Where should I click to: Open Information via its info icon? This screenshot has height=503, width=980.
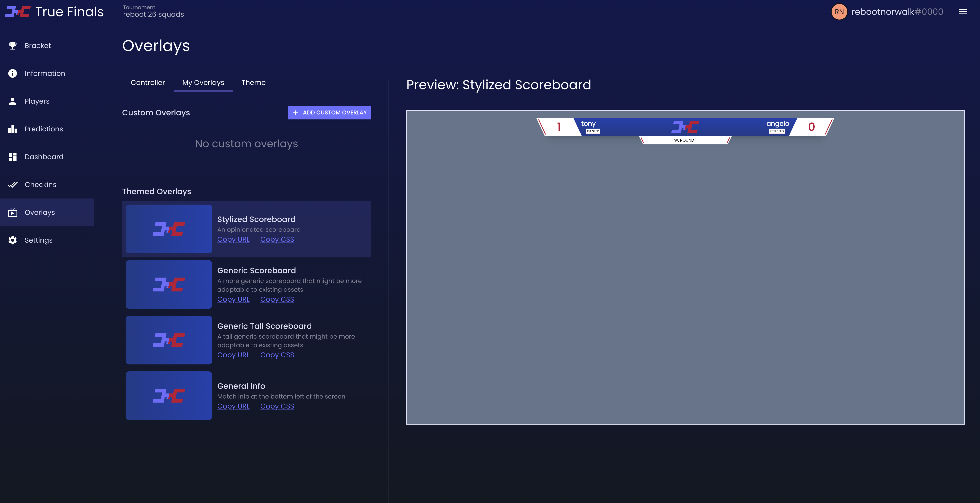point(13,73)
